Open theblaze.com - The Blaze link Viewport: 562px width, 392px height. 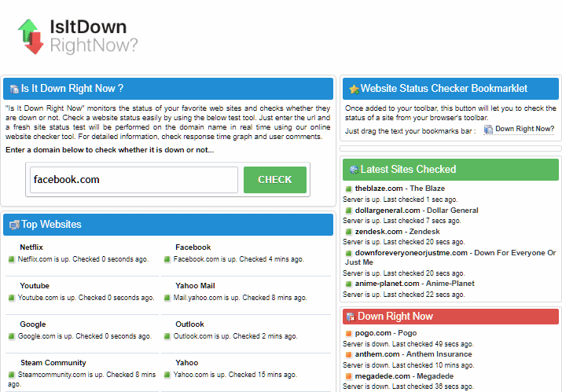click(399, 189)
